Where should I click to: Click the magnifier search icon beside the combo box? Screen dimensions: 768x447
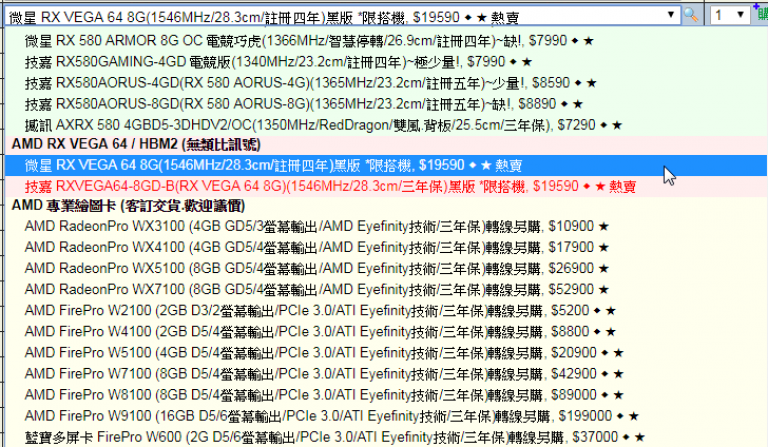pyautogui.click(x=691, y=15)
